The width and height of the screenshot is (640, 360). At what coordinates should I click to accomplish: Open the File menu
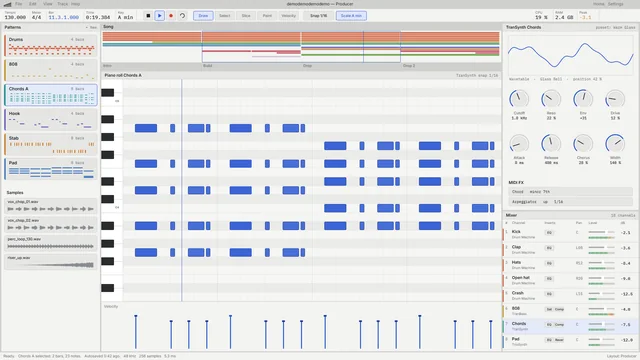19,4
